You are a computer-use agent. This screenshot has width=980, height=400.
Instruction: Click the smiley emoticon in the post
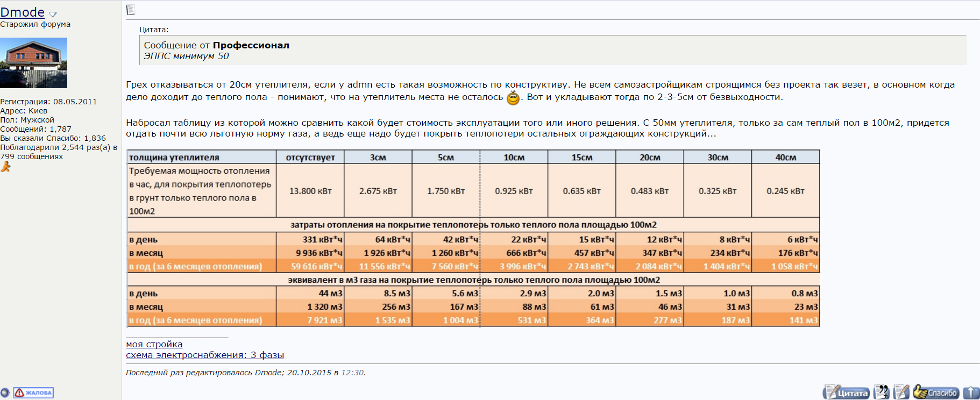(x=513, y=98)
